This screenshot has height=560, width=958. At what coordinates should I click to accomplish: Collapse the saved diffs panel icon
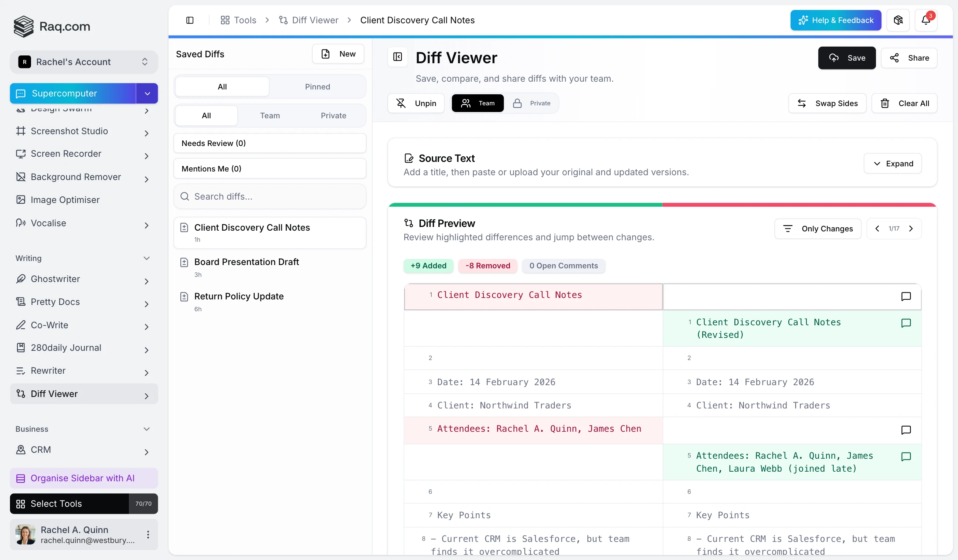[x=397, y=57]
